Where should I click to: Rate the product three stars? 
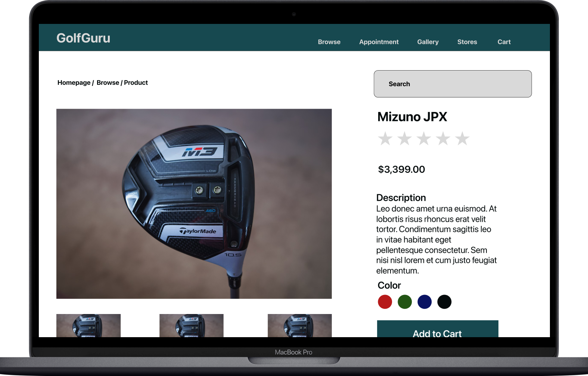(424, 139)
